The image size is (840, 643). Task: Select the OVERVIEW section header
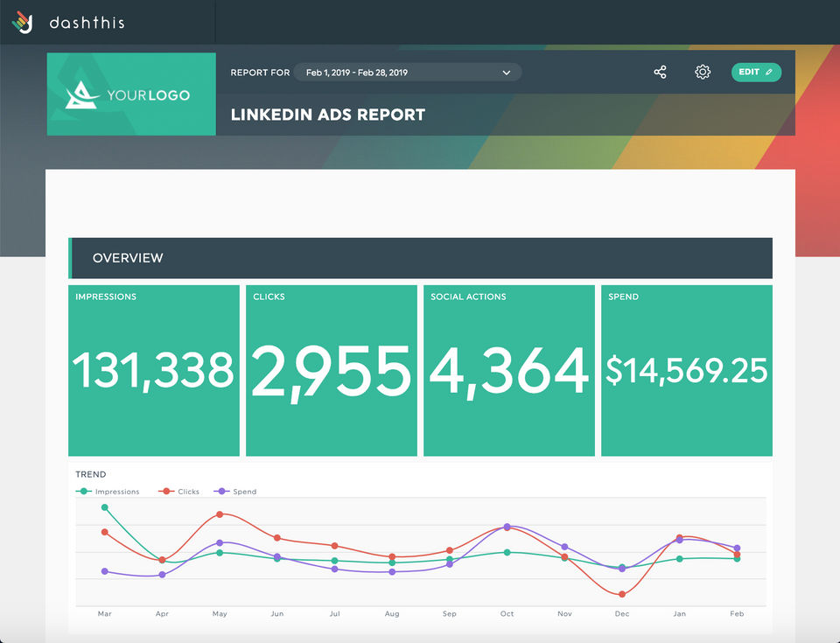point(421,258)
